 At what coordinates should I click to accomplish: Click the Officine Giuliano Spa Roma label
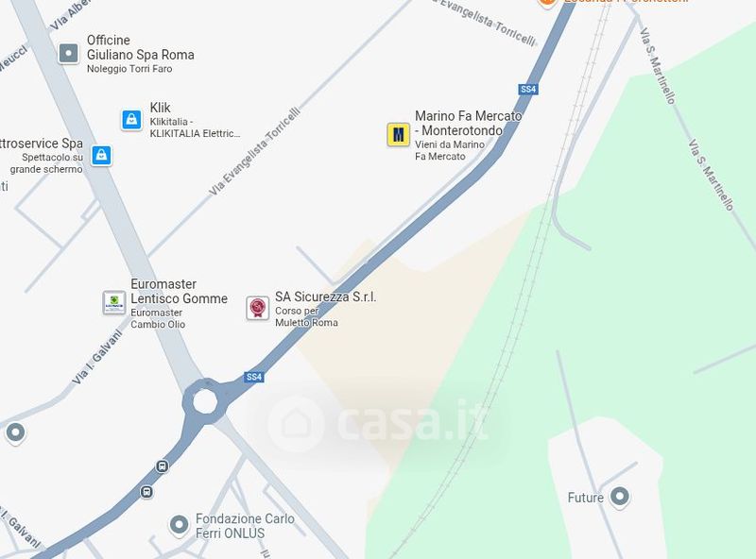click(x=140, y=47)
